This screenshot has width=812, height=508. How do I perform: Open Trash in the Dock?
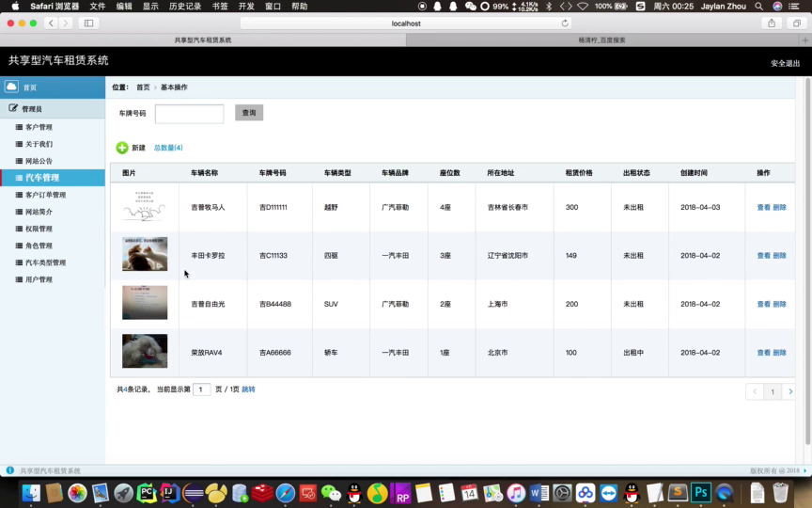pyautogui.click(x=780, y=493)
